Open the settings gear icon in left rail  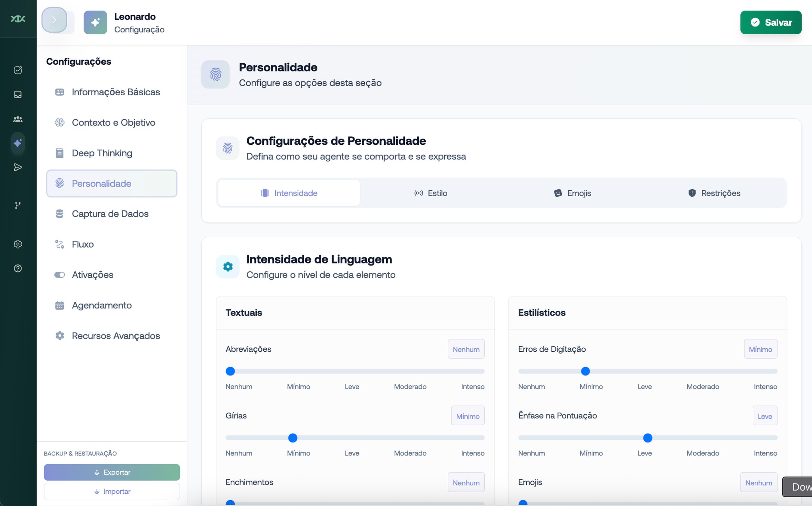(x=18, y=244)
